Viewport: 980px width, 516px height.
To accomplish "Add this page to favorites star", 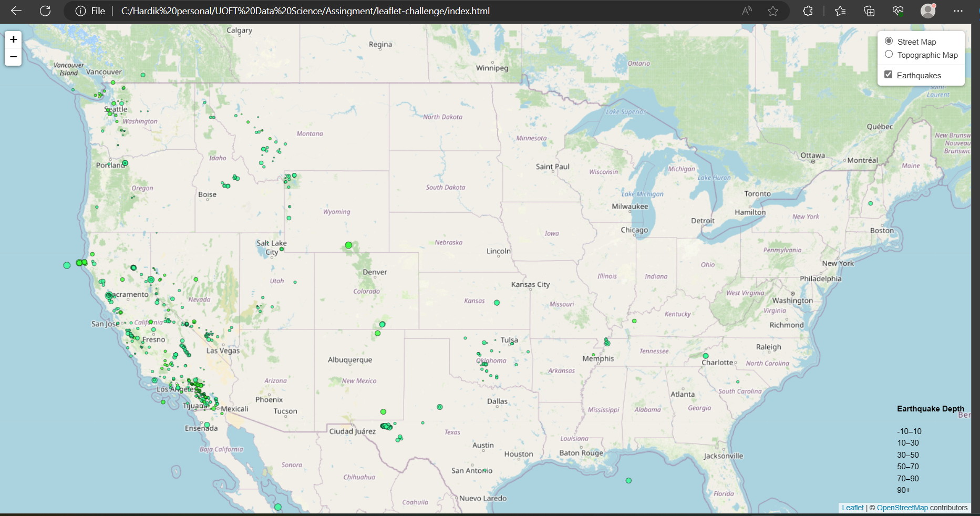I will [773, 11].
